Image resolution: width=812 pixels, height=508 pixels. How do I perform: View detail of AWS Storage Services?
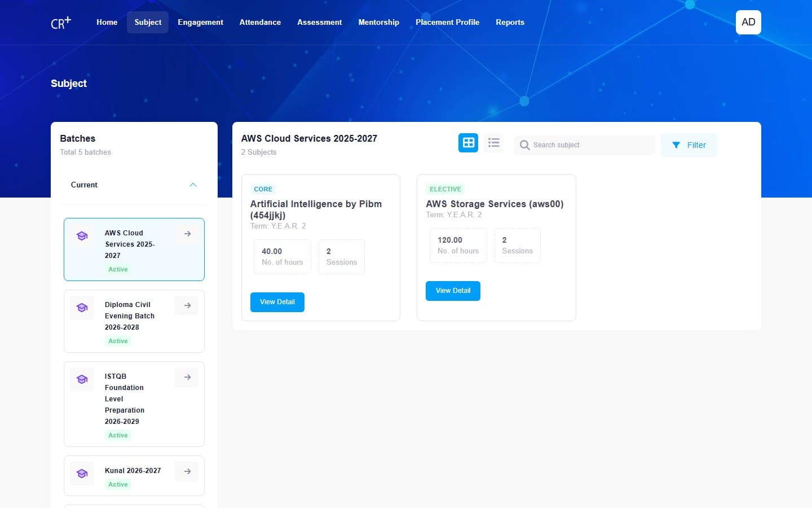pos(453,291)
